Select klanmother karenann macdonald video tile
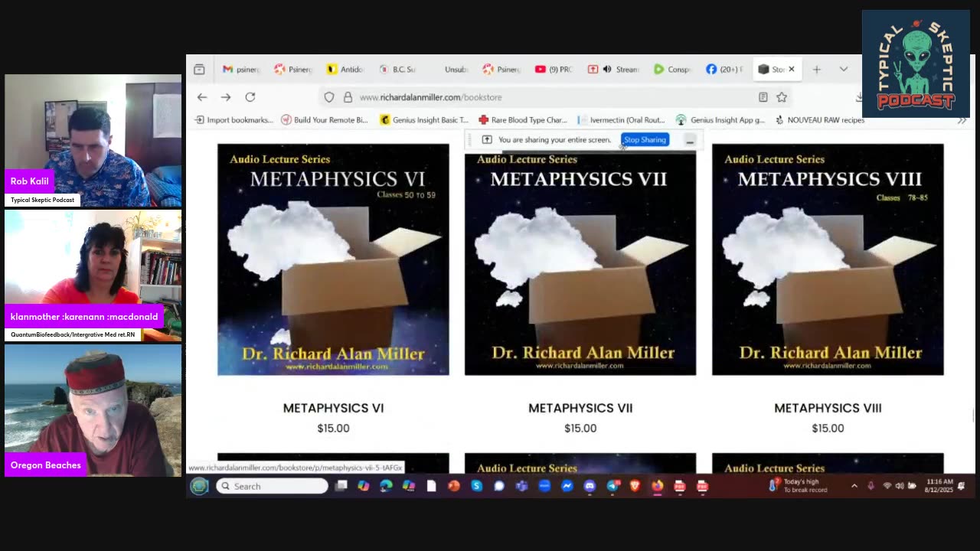This screenshot has height=551, width=980. (93, 275)
